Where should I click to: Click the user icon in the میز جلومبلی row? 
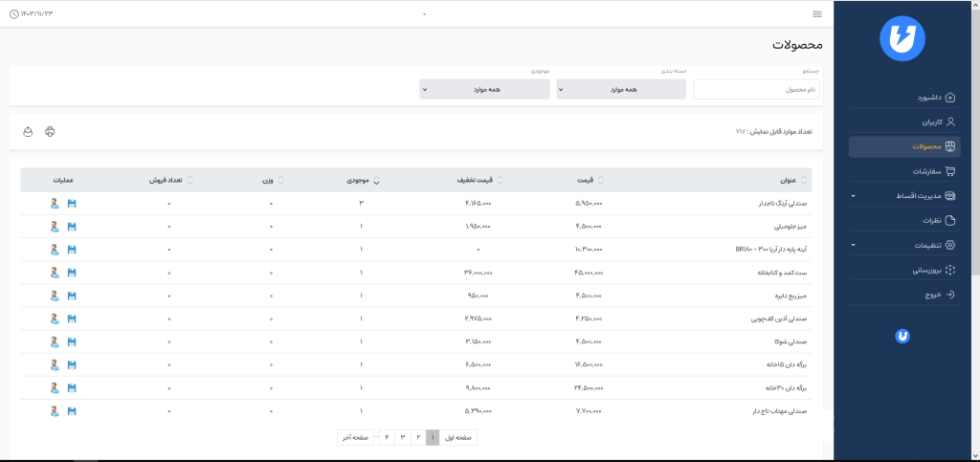point(55,227)
